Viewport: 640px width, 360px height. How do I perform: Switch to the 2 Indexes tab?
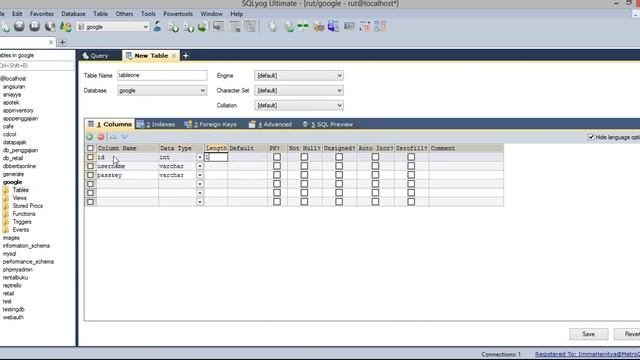click(156, 124)
